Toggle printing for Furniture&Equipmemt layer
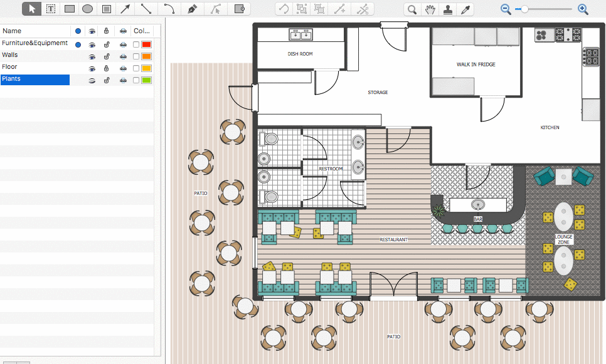 pyautogui.click(x=123, y=44)
